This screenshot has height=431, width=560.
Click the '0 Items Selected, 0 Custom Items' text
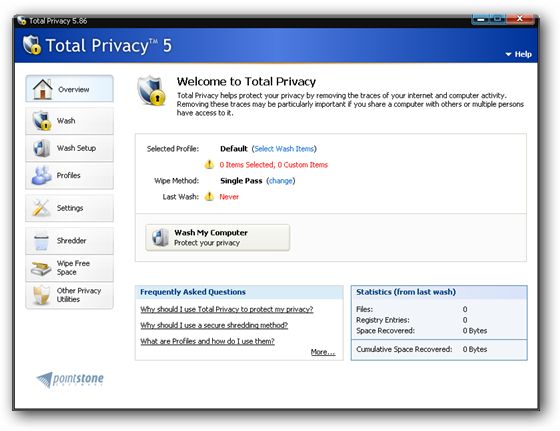click(x=274, y=165)
